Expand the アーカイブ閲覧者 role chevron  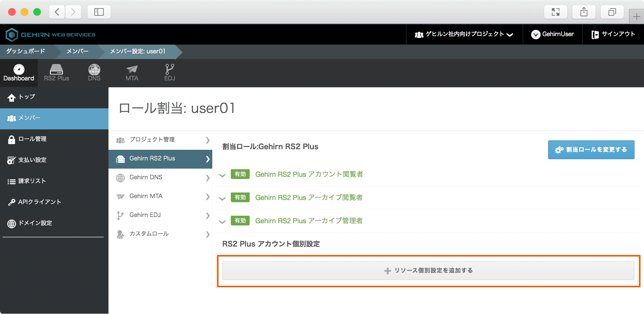click(222, 198)
